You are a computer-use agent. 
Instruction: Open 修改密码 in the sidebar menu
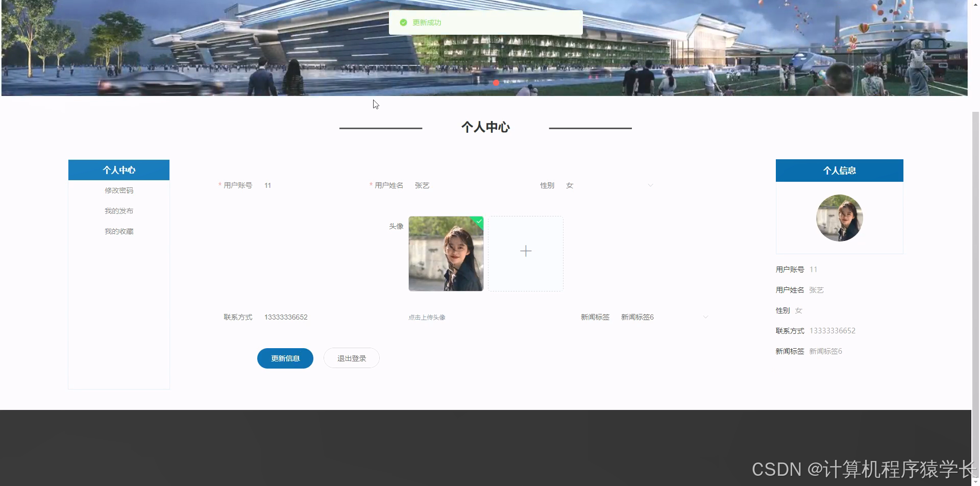(x=119, y=190)
